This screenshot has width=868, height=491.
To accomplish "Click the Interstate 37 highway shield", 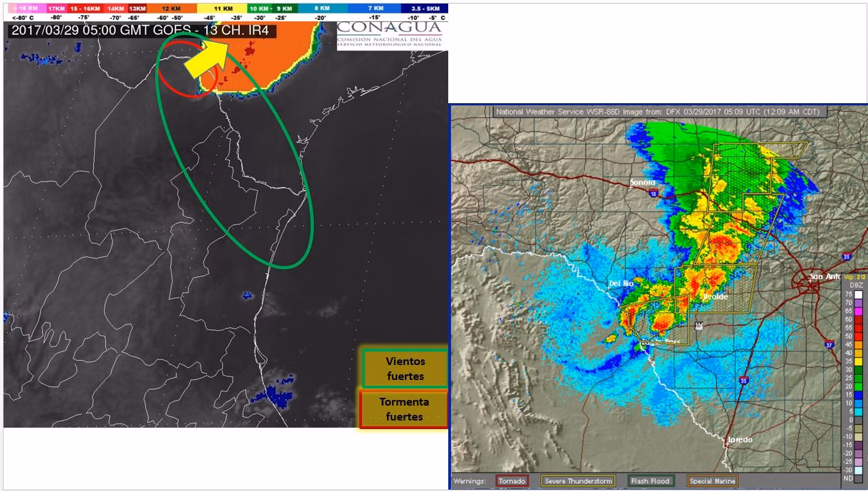I will [829, 345].
